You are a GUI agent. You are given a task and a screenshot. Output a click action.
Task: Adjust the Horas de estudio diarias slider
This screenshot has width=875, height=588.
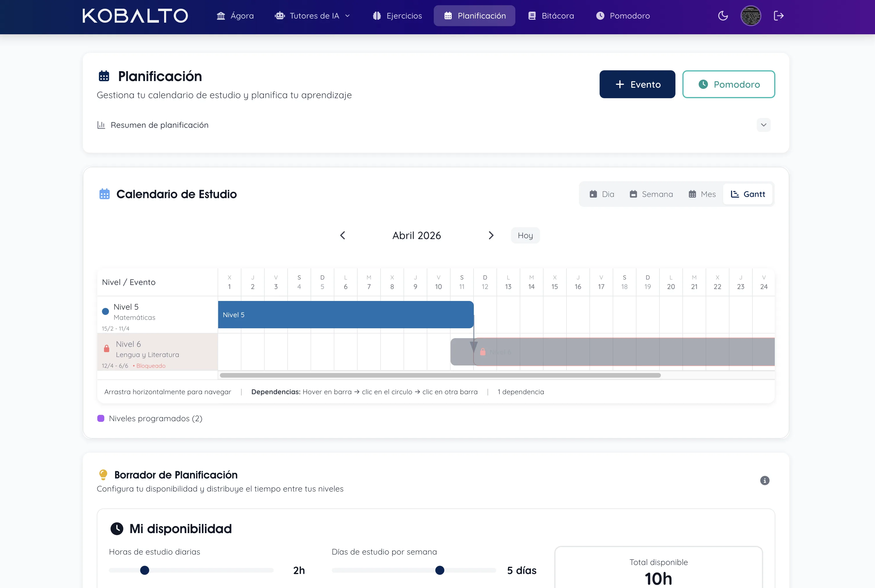pyautogui.click(x=144, y=570)
